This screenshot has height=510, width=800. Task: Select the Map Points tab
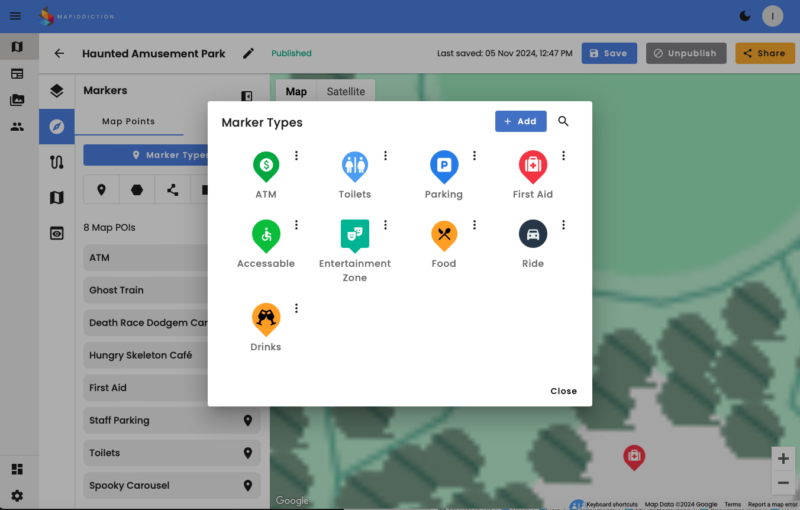[128, 122]
